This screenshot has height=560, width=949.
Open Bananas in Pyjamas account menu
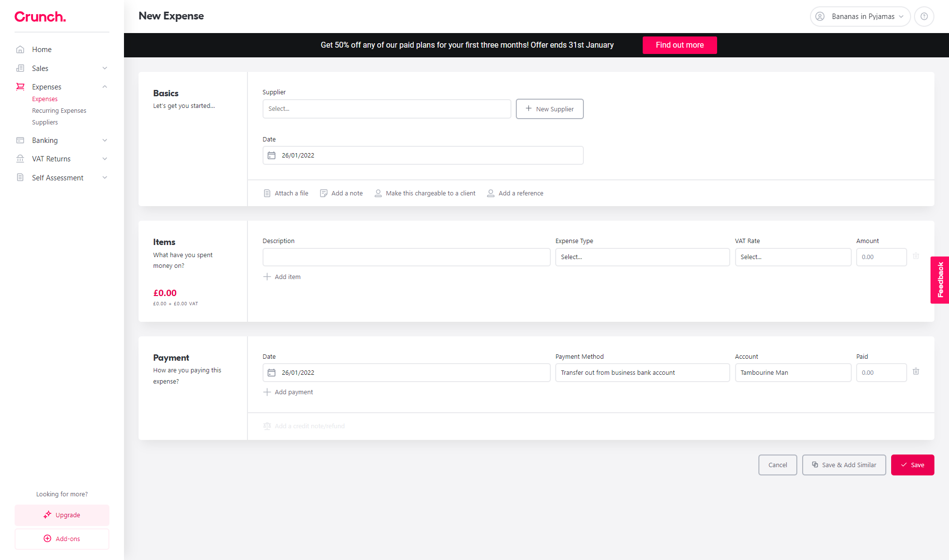click(x=860, y=17)
